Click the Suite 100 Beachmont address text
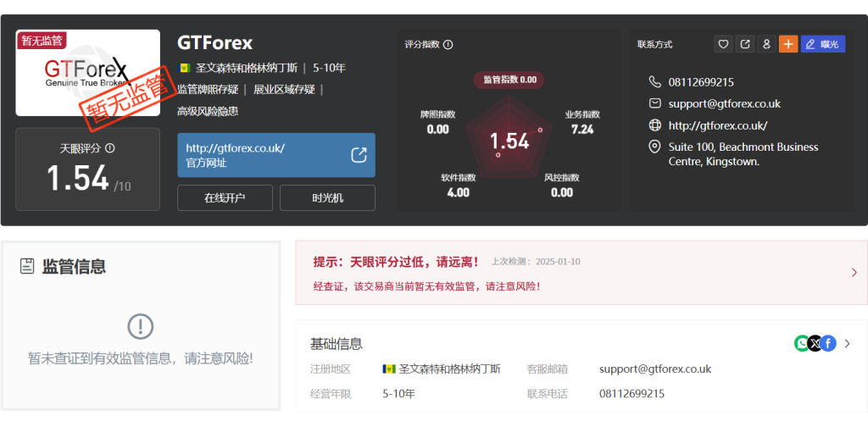The height and width of the screenshot is (427, 868). point(743,154)
